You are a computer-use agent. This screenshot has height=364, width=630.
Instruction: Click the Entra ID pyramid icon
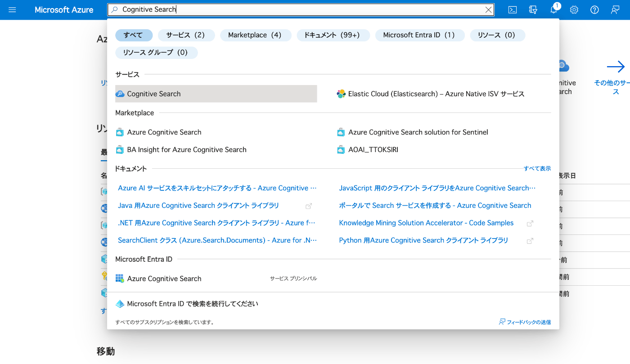pyautogui.click(x=120, y=304)
